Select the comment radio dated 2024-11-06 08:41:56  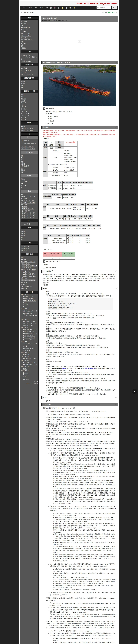pos(47,439)
